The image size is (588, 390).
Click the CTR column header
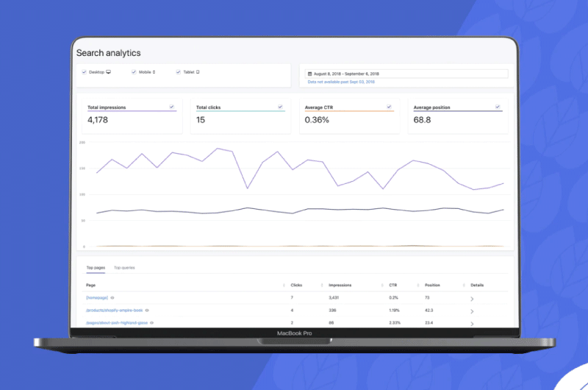(x=392, y=286)
